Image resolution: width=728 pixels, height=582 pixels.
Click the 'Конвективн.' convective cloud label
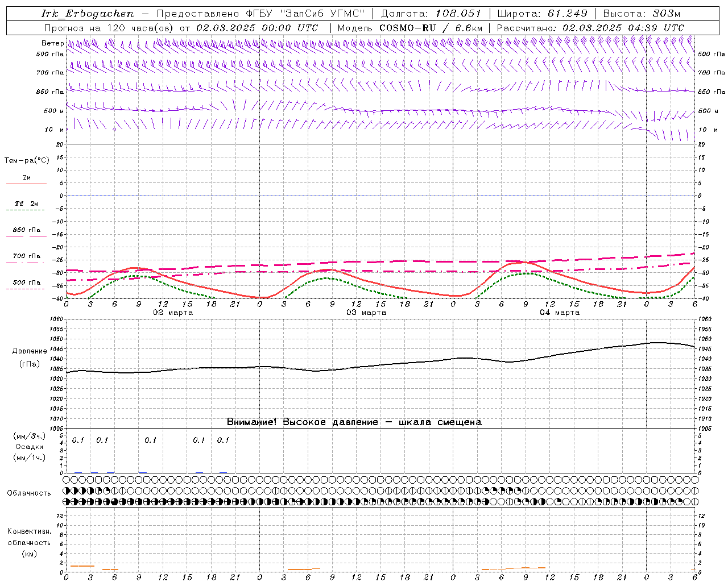pyautogui.click(x=30, y=531)
